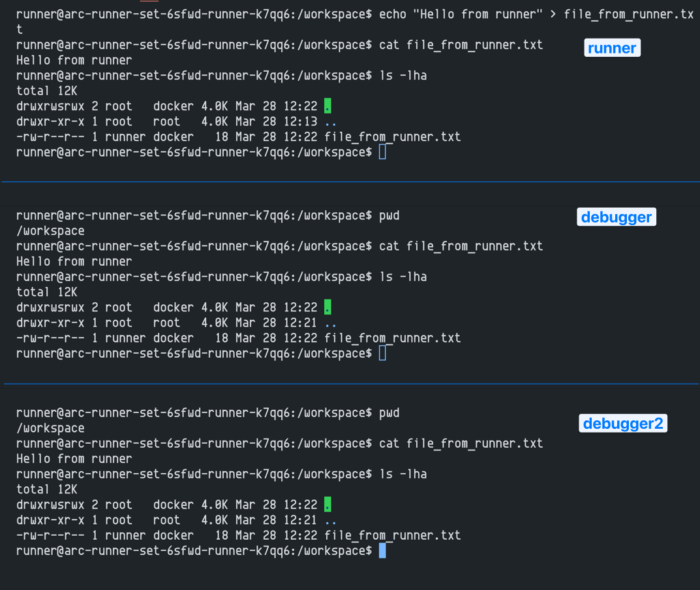Click the green highlighted dot directory in middle pane

click(x=327, y=307)
